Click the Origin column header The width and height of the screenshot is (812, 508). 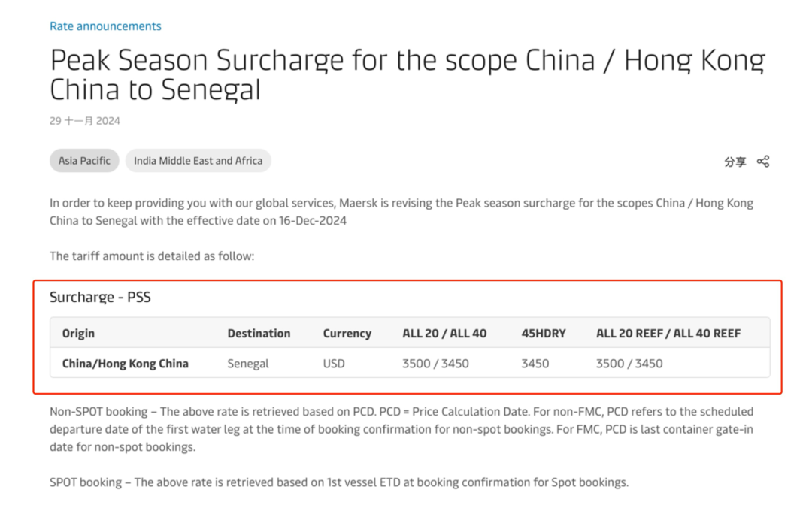coord(78,334)
